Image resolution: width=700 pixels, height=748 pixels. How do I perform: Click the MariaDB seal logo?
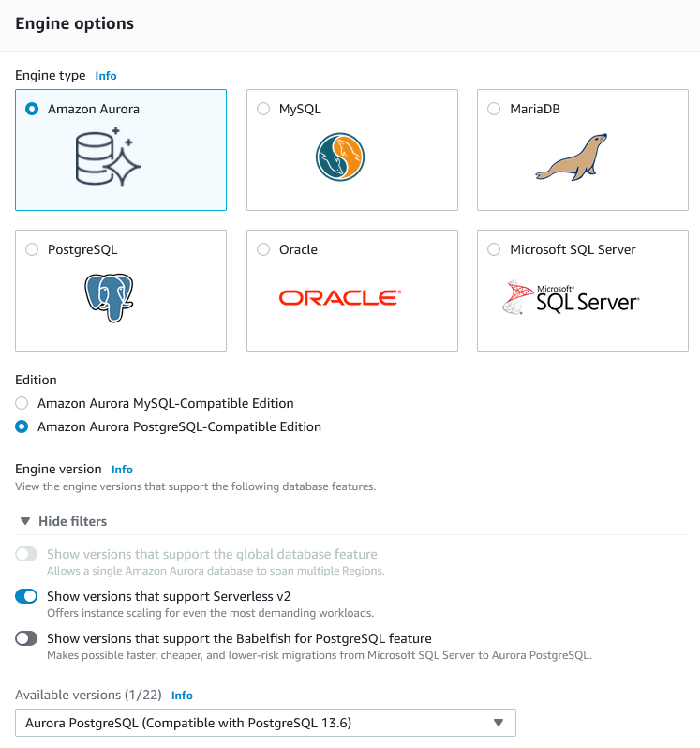tap(571, 156)
